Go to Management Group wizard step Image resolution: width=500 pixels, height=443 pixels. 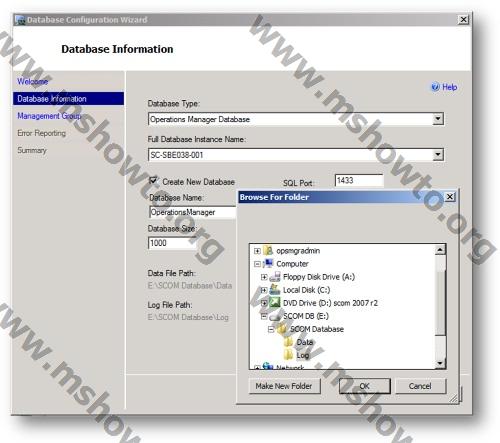[49, 116]
